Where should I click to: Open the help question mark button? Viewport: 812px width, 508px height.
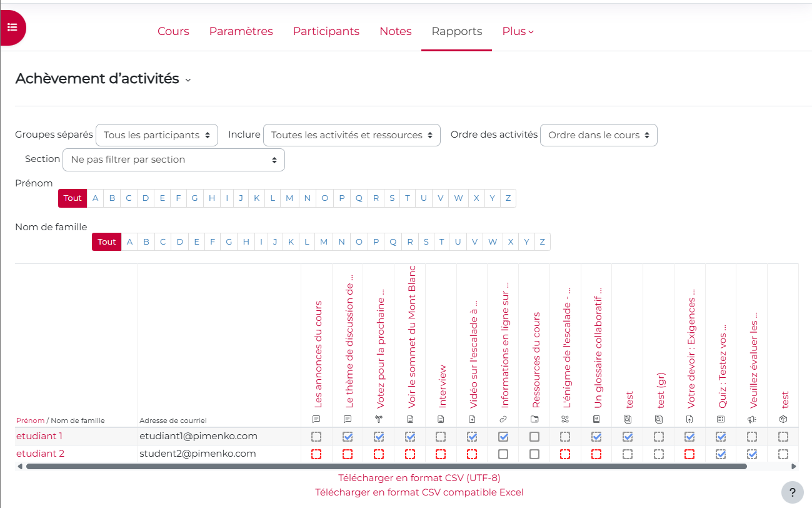tap(792, 491)
